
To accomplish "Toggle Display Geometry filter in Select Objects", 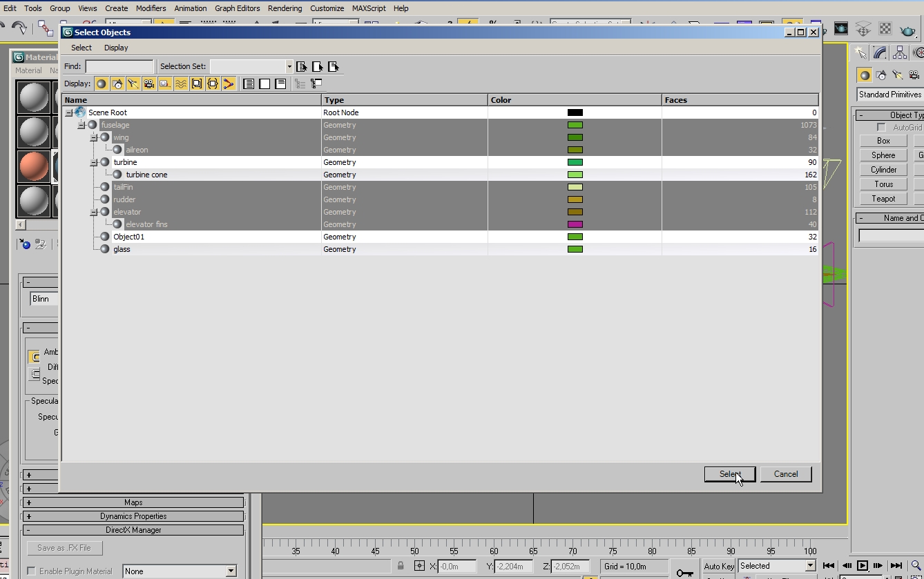I will coord(102,84).
